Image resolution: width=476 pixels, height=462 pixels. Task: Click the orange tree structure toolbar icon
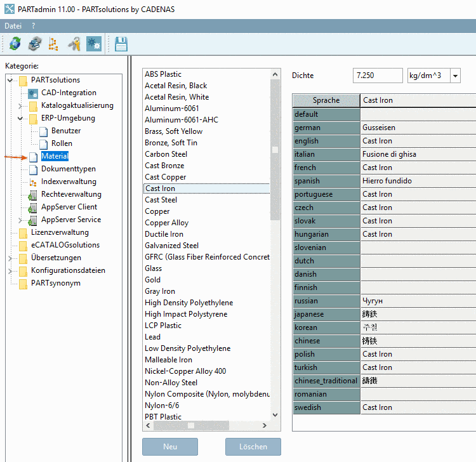click(53, 44)
